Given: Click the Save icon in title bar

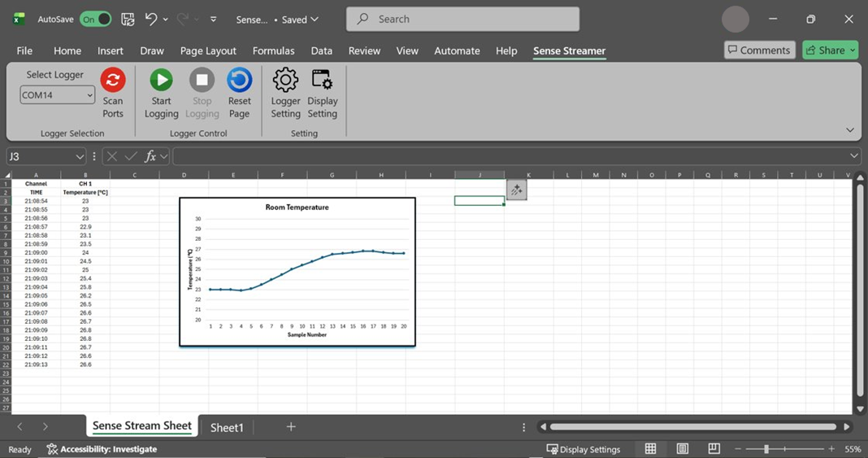Looking at the screenshot, I should click(128, 19).
